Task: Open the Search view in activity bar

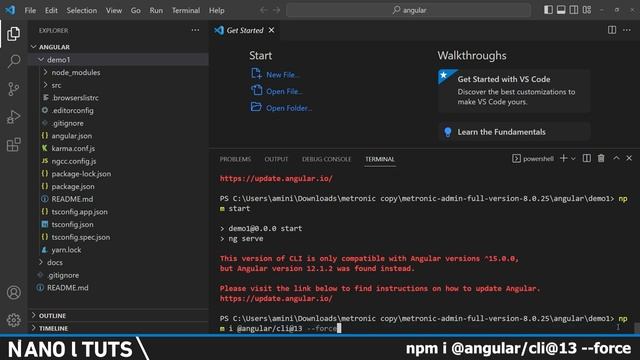Action: click(x=13, y=61)
